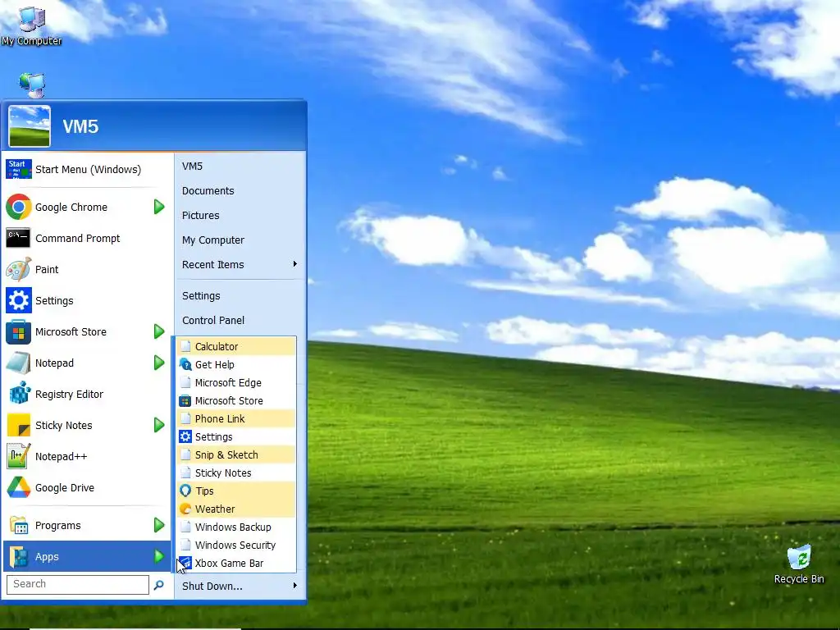Expand the Google Chrome jump list arrow
The width and height of the screenshot is (840, 630).
coord(158,207)
